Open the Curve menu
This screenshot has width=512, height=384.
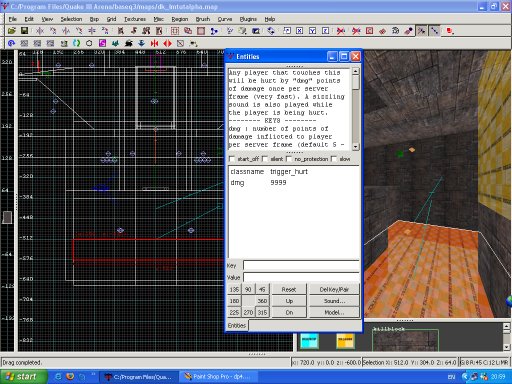click(225, 19)
